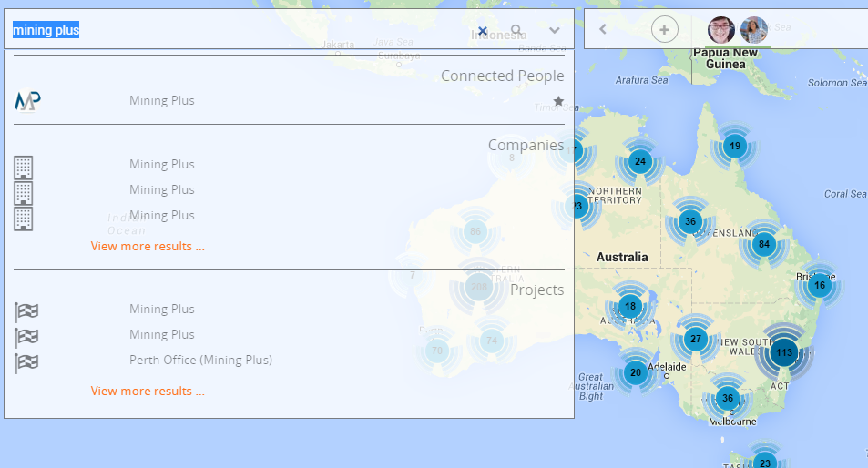This screenshot has width=868, height=468.
Task: Open the first Mining Plus project flag icon
Action: click(26, 311)
